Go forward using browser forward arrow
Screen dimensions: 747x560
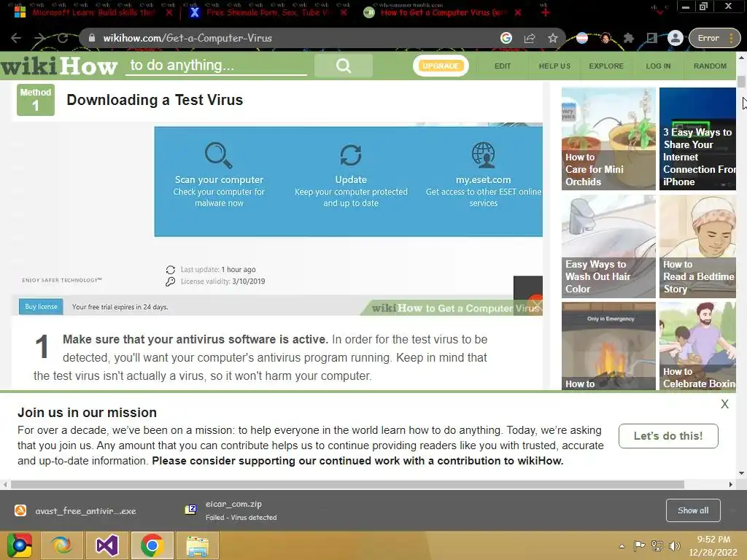(39, 38)
